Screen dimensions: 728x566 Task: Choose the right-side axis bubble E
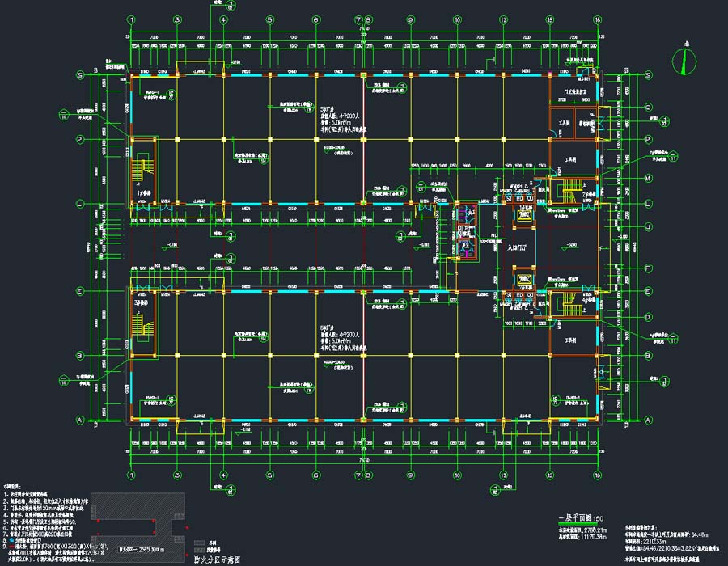648,291
